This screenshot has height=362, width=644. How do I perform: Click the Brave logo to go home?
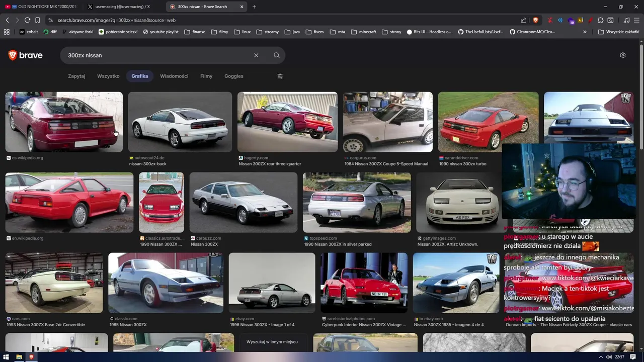point(26,55)
